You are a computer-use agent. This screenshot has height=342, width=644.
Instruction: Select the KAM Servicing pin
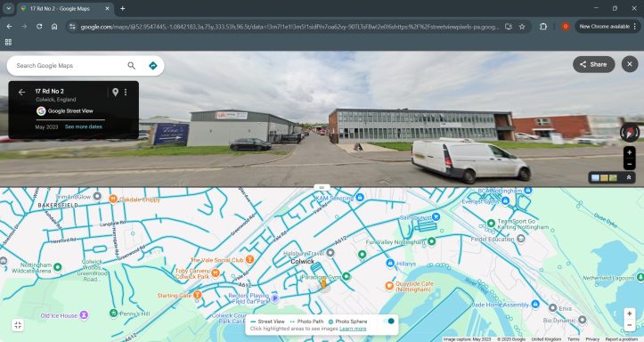pos(360,198)
